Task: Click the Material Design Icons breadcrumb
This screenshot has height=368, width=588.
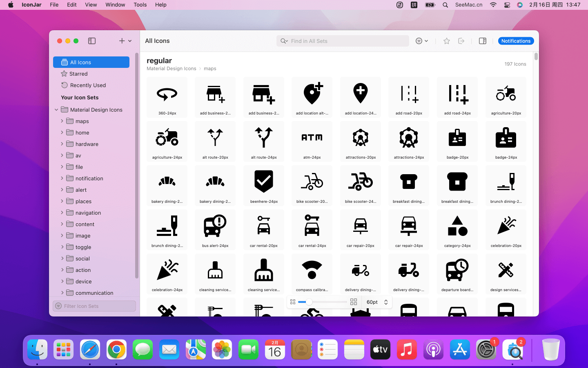Action: (x=171, y=69)
